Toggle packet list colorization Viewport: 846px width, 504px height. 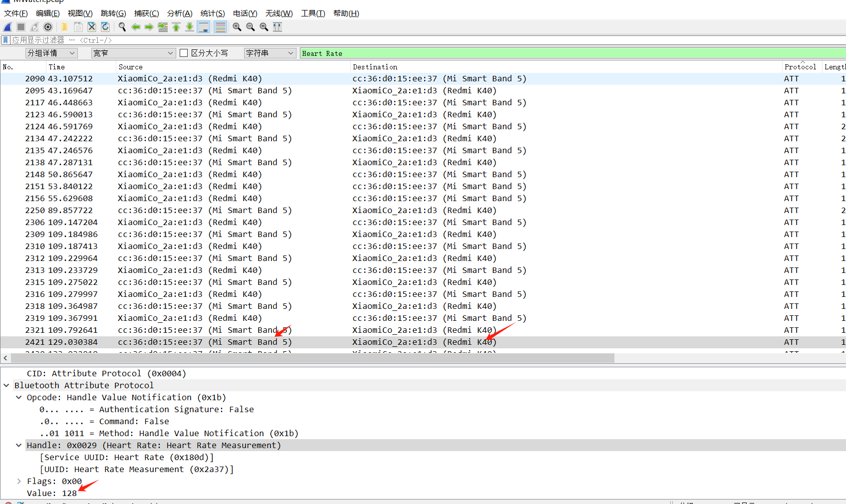[x=220, y=27]
